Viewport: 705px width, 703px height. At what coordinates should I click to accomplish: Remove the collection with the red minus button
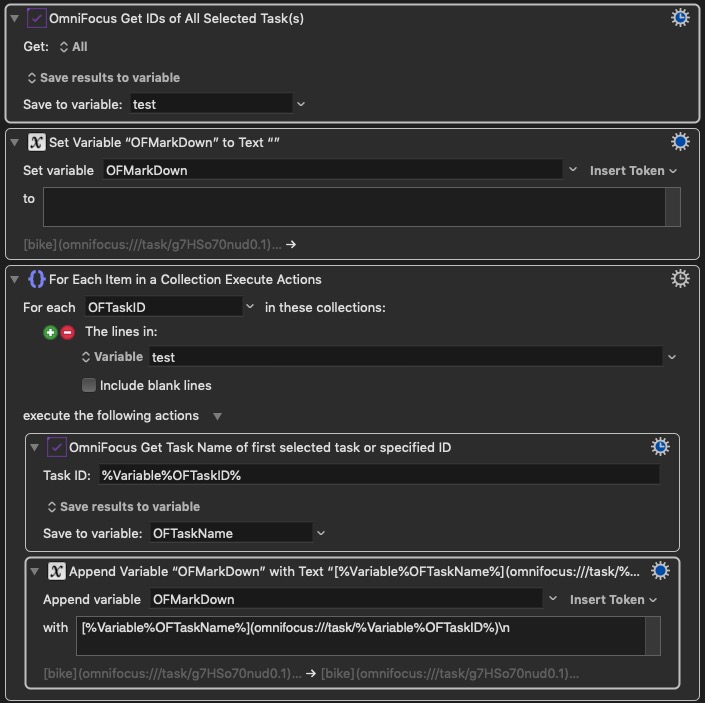click(x=67, y=333)
